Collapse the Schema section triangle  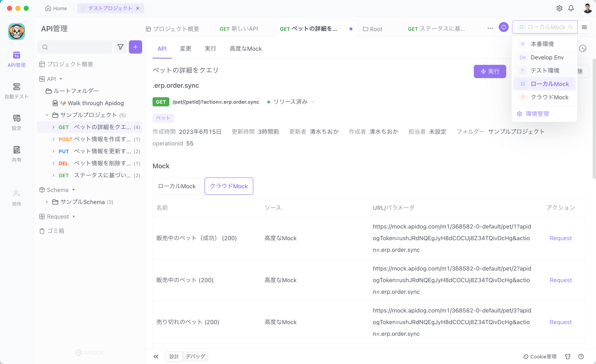point(74,190)
